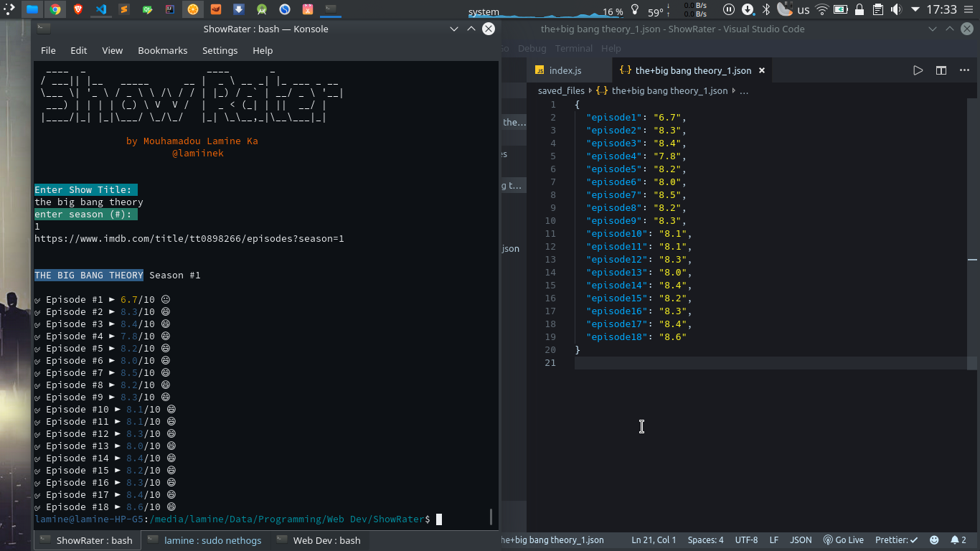Click the VS Code editor minimap scrollbar
This screenshot has width=980, height=551.
coord(972,234)
